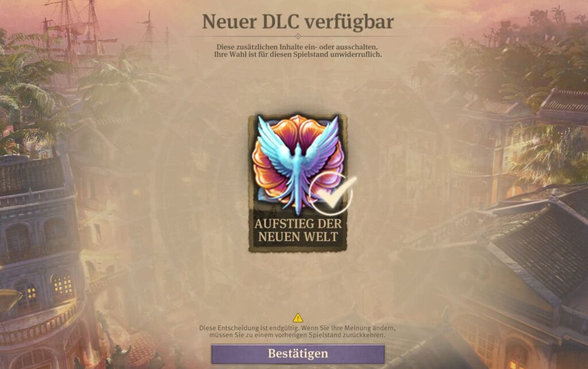This screenshot has height=369, width=588.
Task: Click the dark tiled roof on the right
Action: click(540, 247)
